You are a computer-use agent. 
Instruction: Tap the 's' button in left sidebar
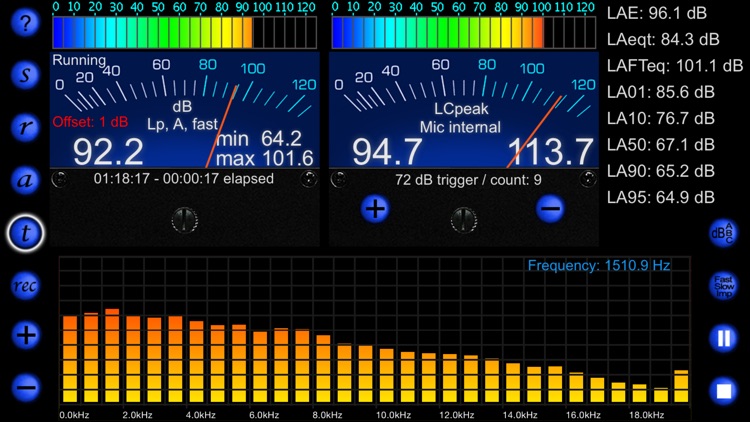26,75
